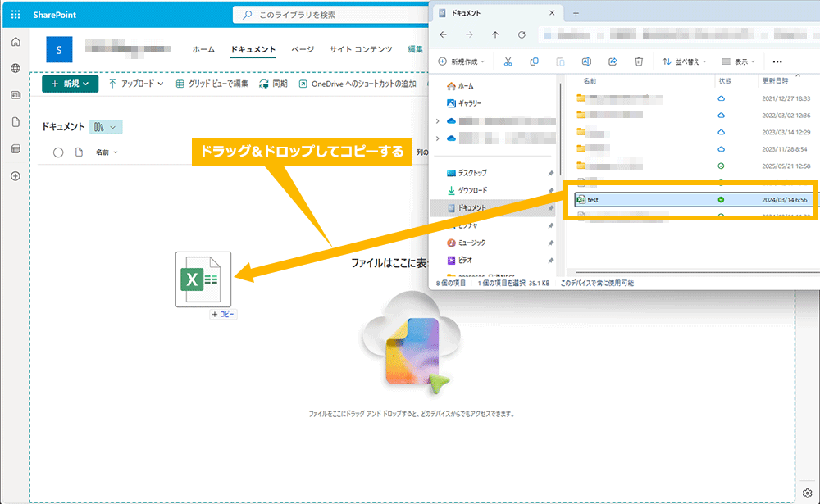Image resolution: width=820 pixels, height=504 pixels.
Task: Select folder row dated 2025/05/21 12:58
Action: pos(693,166)
